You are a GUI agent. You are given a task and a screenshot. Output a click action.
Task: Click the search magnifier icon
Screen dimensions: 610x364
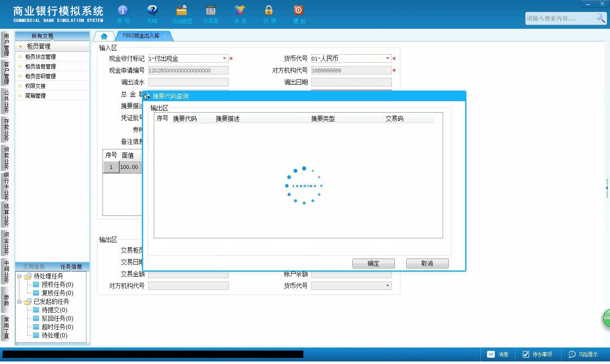600,18
